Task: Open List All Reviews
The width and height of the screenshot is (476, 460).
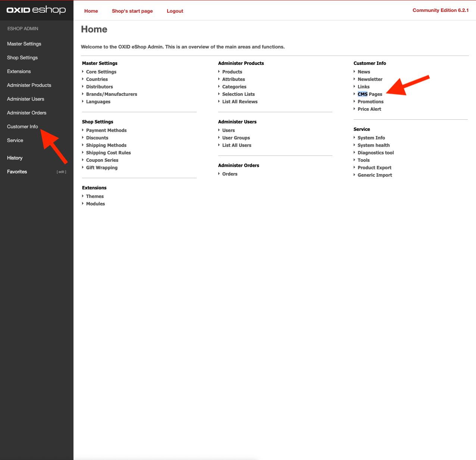Action: (240, 101)
